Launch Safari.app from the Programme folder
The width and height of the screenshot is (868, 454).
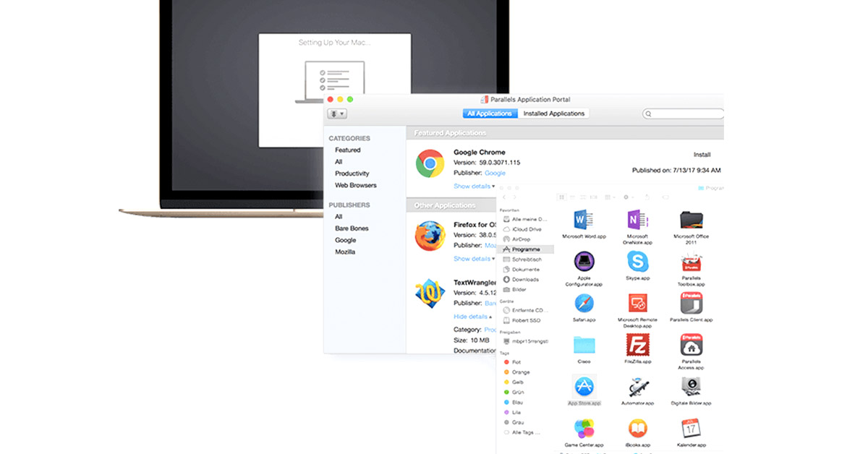click(584, 303)
